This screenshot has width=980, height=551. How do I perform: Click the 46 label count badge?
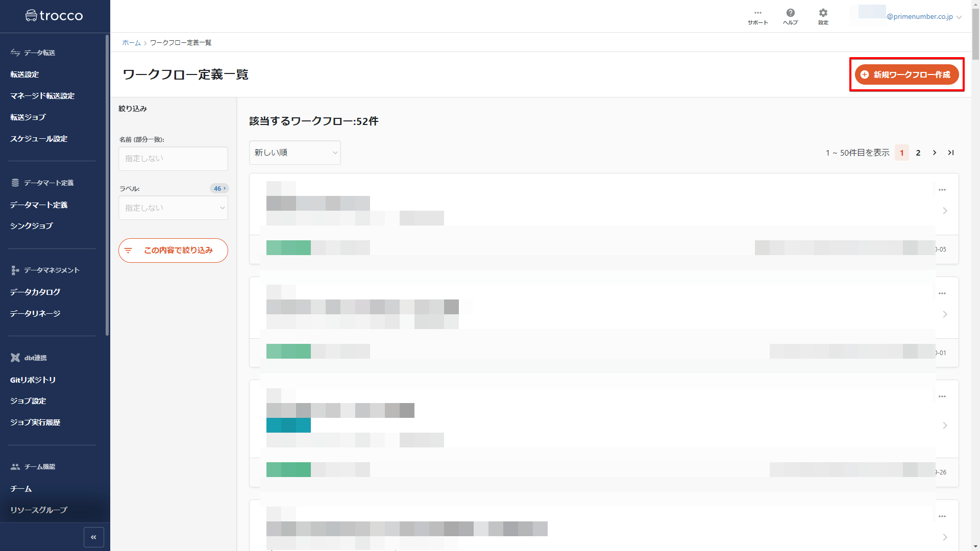[219, 188]
